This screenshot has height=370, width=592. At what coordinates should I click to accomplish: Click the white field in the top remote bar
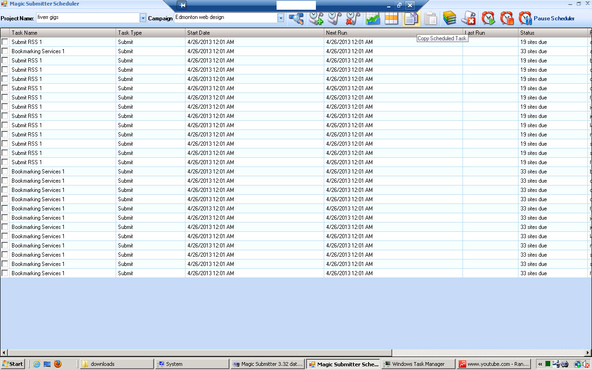pyautogui.click(x=296, y=5)
